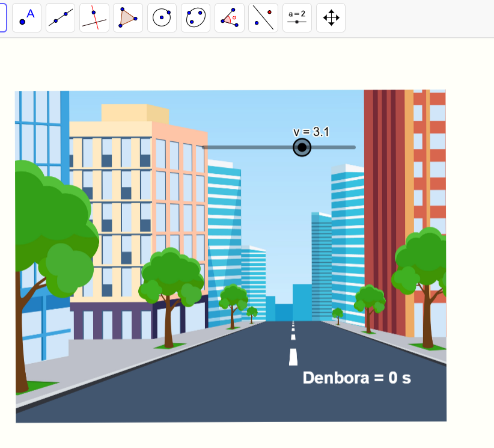
Task: Select the Ellipse conic tool
Action: (195, 17)
